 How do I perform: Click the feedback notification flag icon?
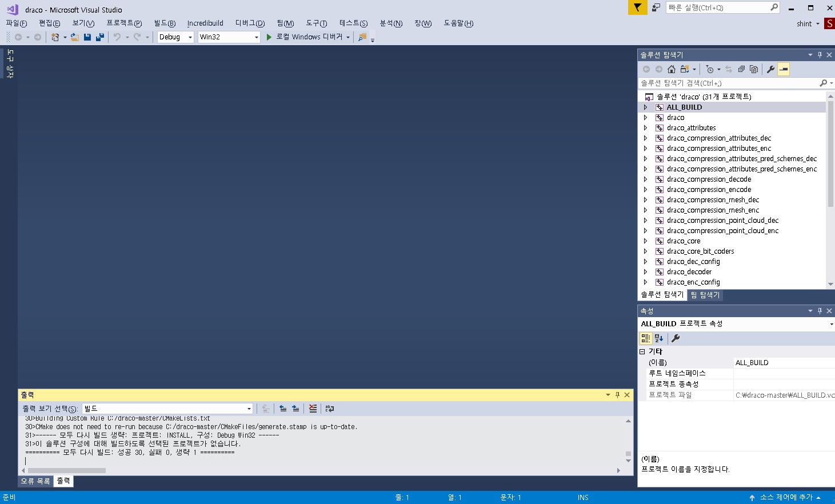coord(637,7)
